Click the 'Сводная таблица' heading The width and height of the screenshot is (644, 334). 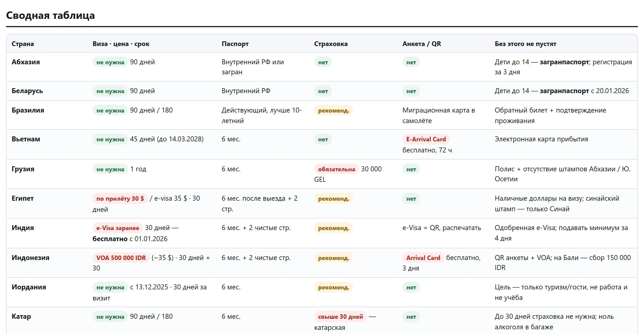(50, 15)
